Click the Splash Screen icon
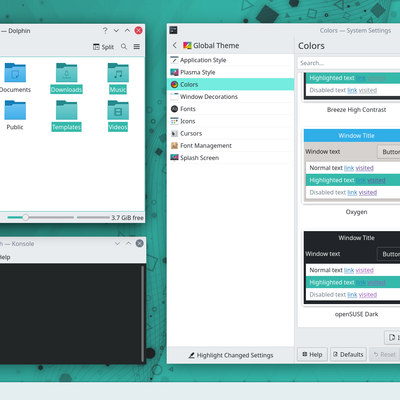Screen dimensions: 400x400 click(x=174, y=158)
